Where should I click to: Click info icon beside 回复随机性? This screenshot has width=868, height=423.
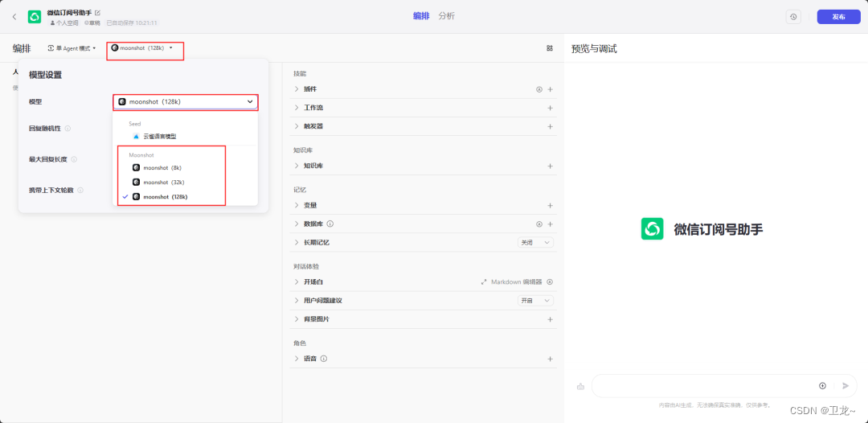pos(68,129)
